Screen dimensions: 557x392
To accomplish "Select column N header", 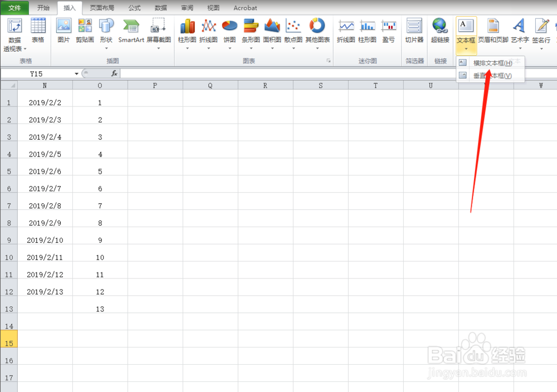I will (x=45, y=85).
